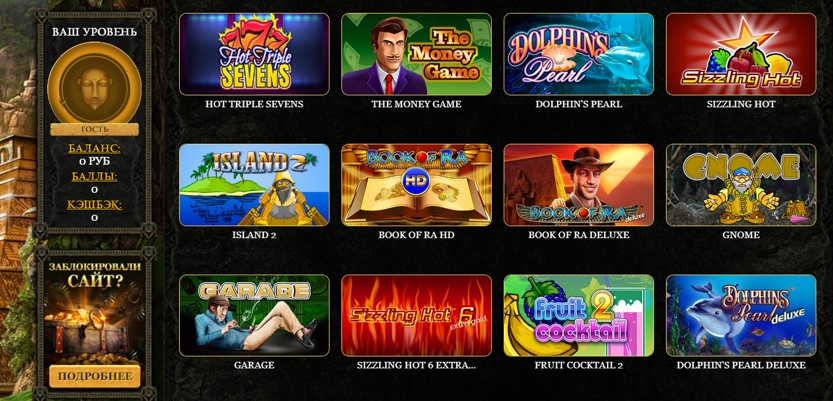Open the Кэшбэк link
Image resolution: width=833 pixels, height=401 pixels.
95,204
